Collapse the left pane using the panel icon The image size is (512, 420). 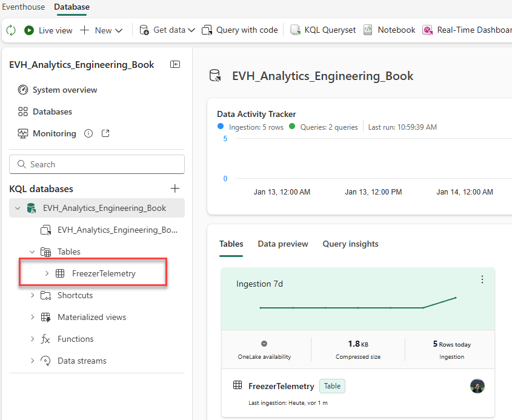click(175, 64)
